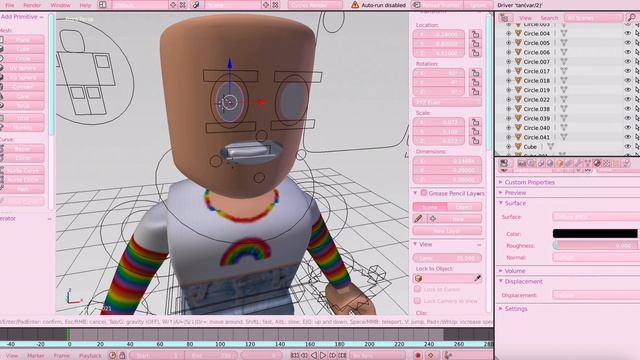This screenshot has width=640, height=360.
Task: Toggle selectability arrow for Circle.005
Action: (x=637, y=43)
